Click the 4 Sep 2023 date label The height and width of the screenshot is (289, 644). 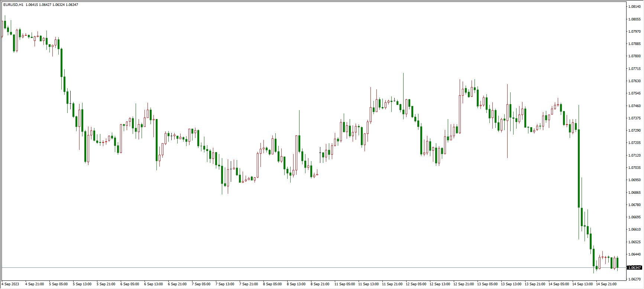tap(10, 284)
